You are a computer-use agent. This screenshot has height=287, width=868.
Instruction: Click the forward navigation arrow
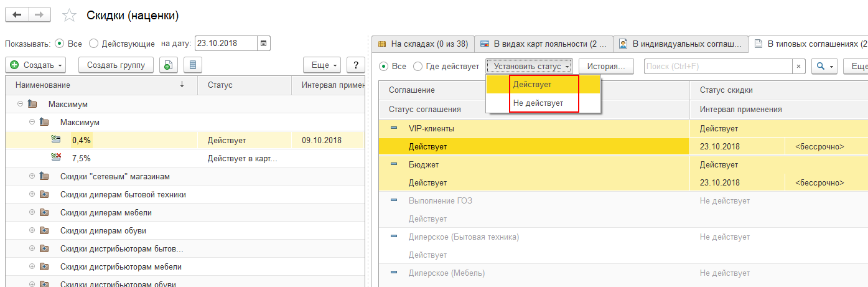coord(39,14)
